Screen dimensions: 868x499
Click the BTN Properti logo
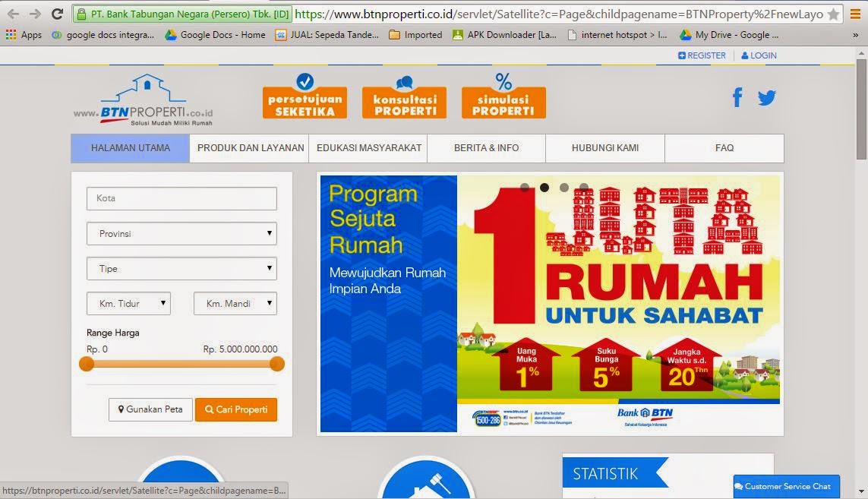point(144,100)
